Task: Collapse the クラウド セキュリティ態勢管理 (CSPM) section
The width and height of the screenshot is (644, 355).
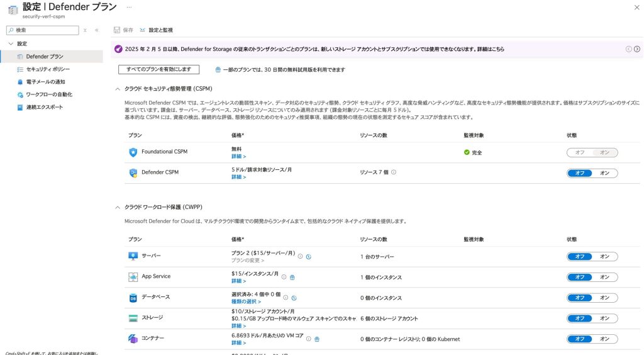Action: [118, 89]
